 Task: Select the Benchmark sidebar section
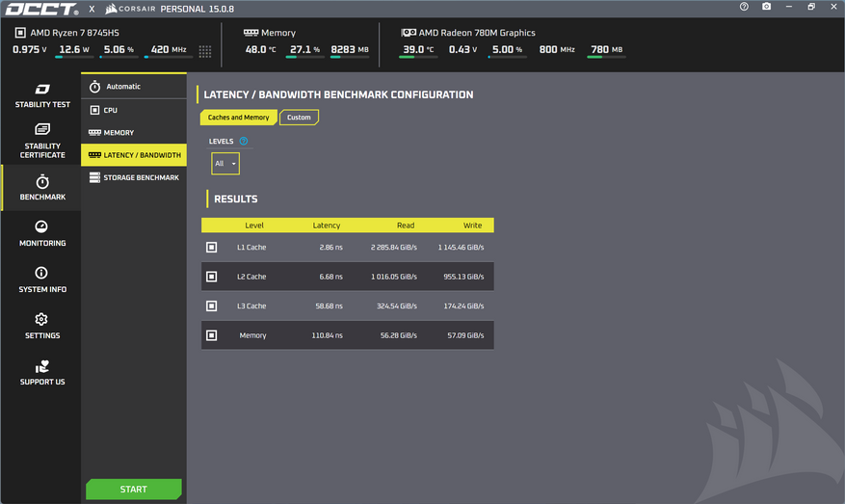42,188
